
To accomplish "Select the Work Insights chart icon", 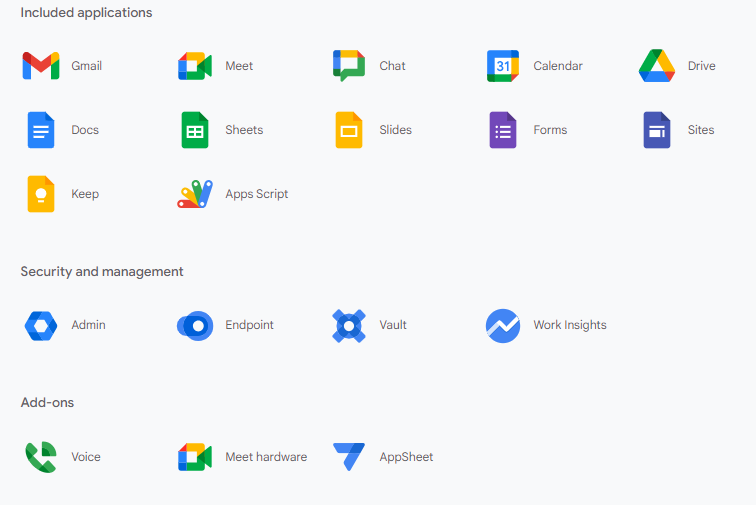I will [503, 326].
